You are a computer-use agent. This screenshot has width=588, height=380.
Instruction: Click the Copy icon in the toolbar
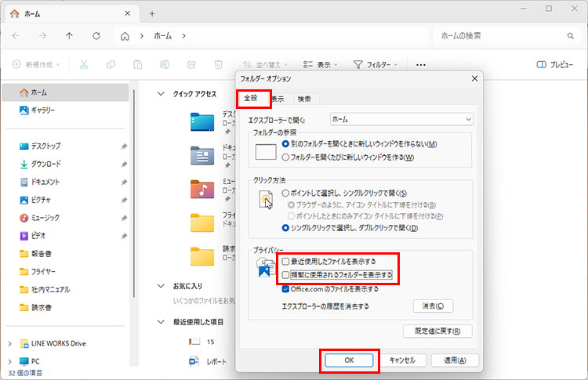coord(111,64)
